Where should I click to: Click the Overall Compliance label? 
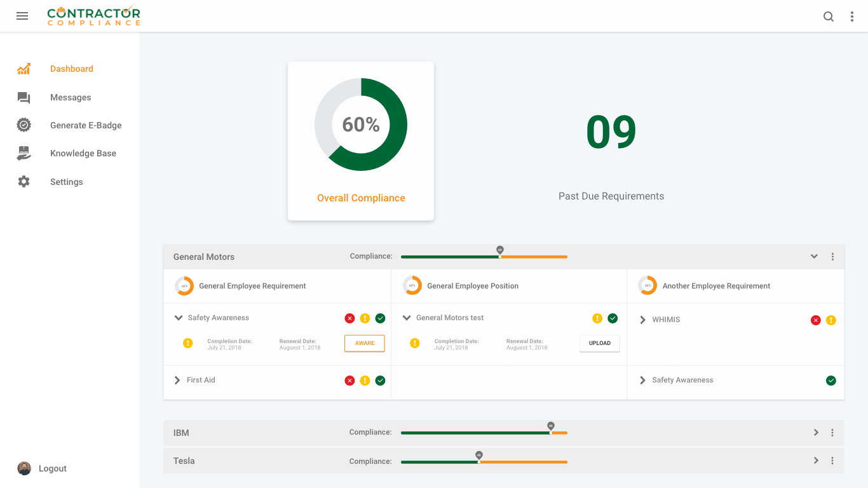click(x=361, y=198)
